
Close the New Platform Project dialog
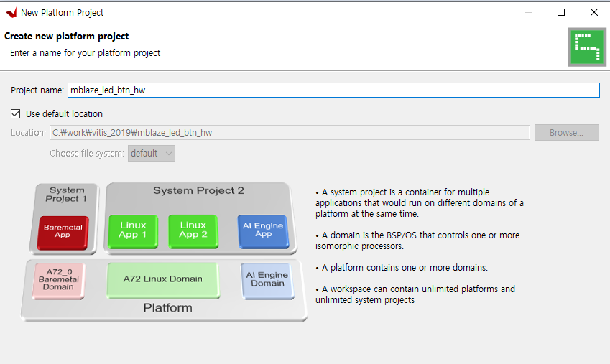593,12
